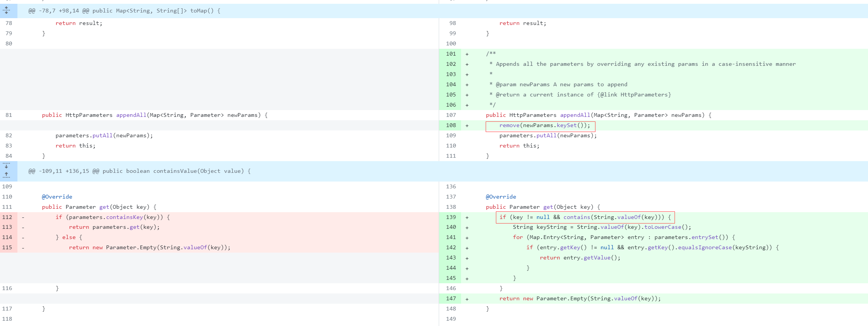Select removed line number 113
868x326 pixels.
click(7, 227)
